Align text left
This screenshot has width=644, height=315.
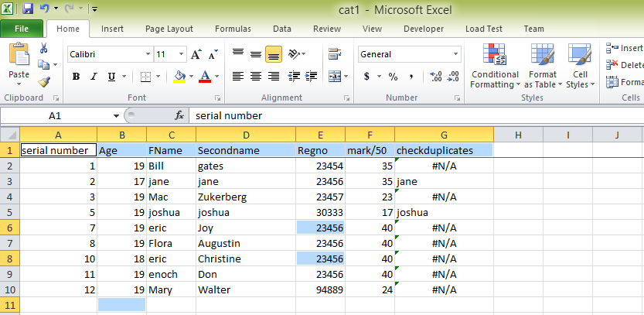point(238,76)
